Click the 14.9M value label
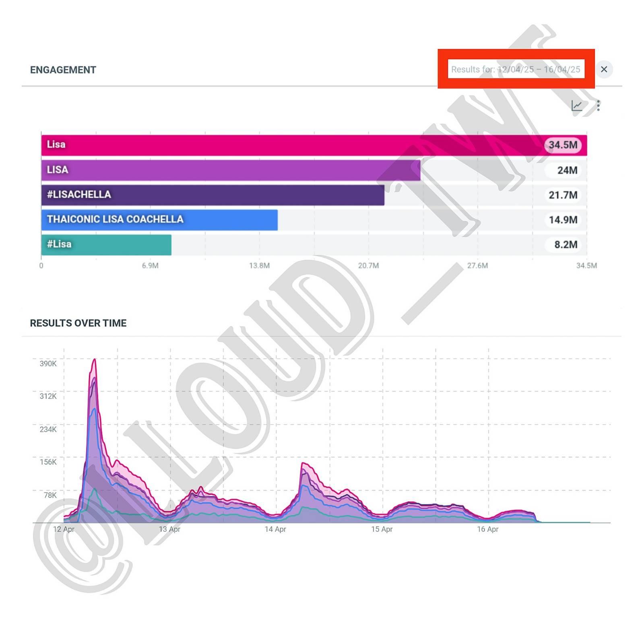Viewport: 644px width, 644px height. pyautogui.click(x=563, y=220)
